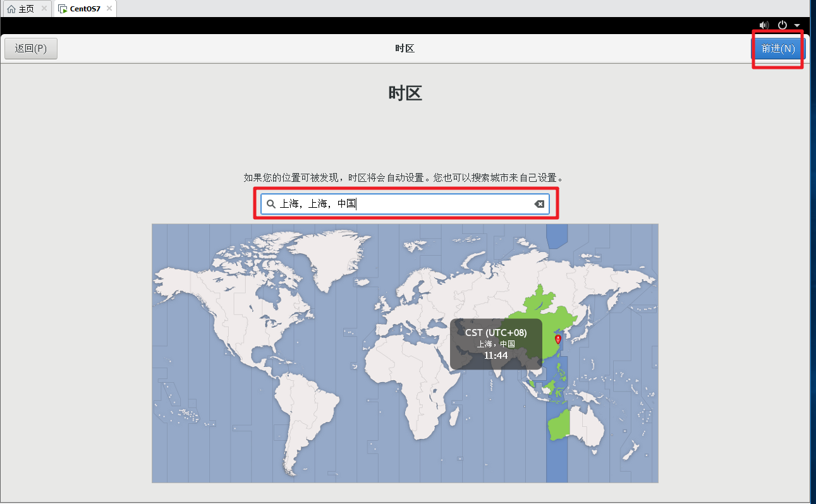This screenshot has height=504, width=816.
Task: Open the volume control icon
Action: pos(764,25)
